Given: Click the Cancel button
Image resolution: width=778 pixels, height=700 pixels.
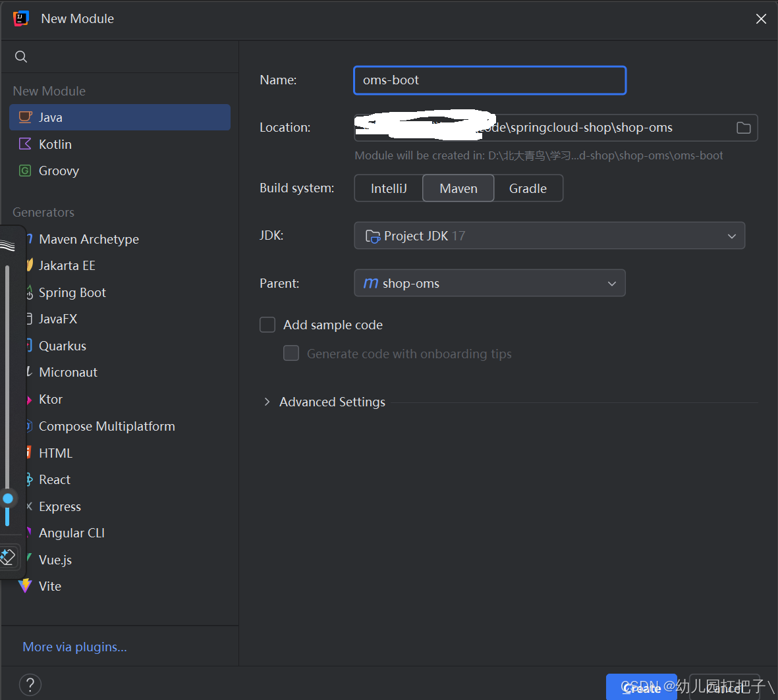Looking at the screenshot, I should pyautogui.click(x=724, y=687).
